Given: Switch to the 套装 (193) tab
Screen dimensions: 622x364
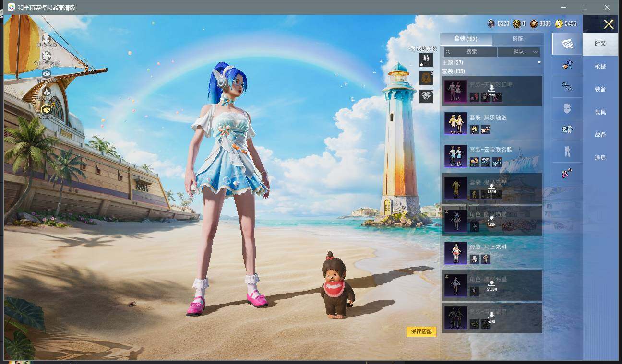Looking at the screenshot, I should 466,39.
